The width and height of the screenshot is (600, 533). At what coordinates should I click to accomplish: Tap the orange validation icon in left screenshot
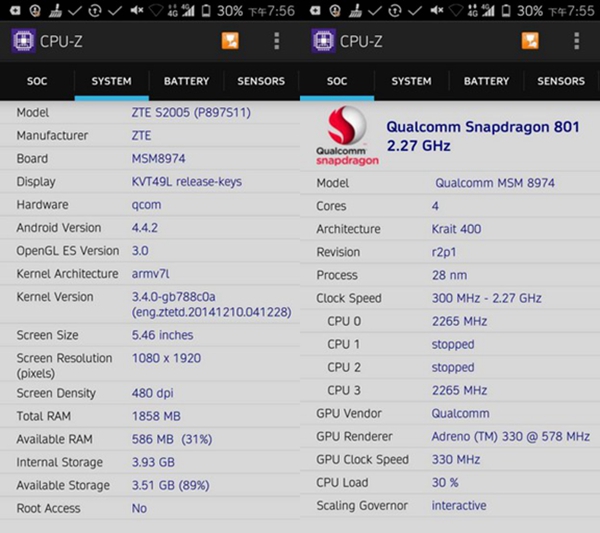[x=230, y=41]
